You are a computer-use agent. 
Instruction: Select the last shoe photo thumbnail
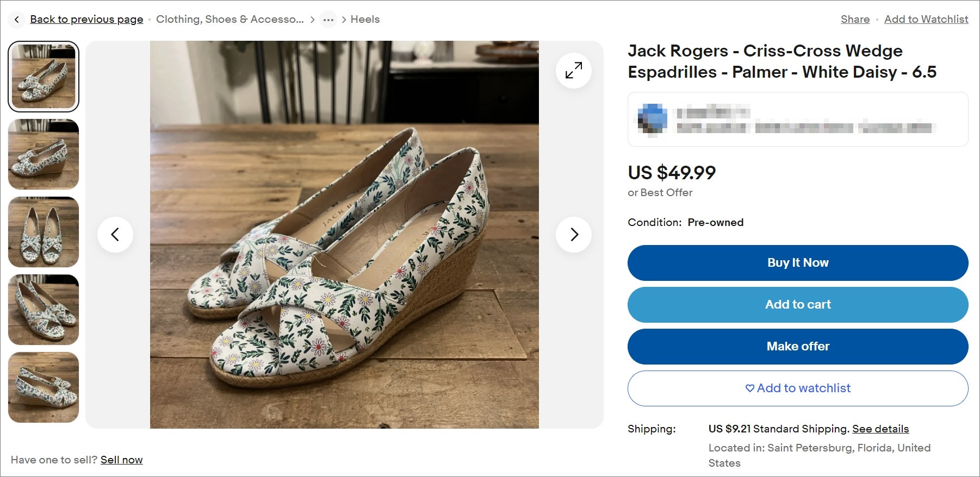click(x=43, y=387)
